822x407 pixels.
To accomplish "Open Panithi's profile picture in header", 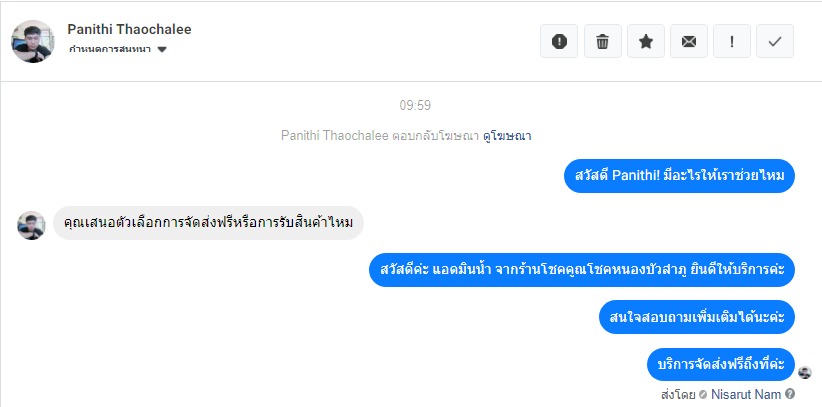I will 32,41.
